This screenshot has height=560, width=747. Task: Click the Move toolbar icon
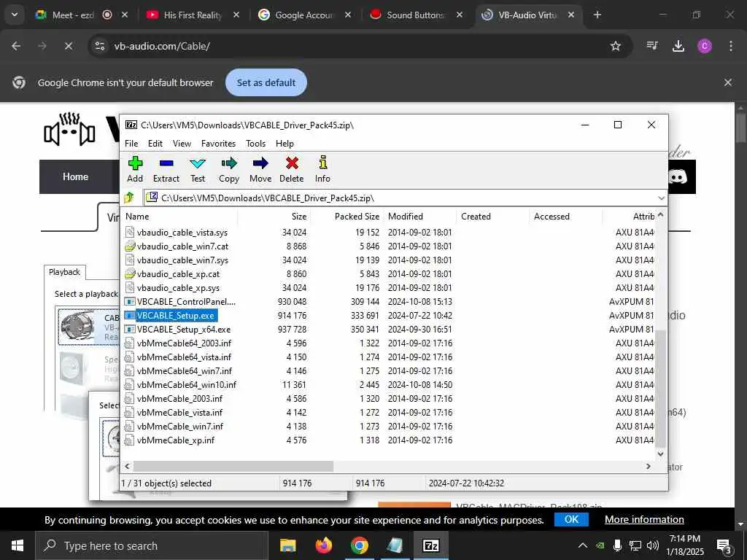[x=260, y=163]
